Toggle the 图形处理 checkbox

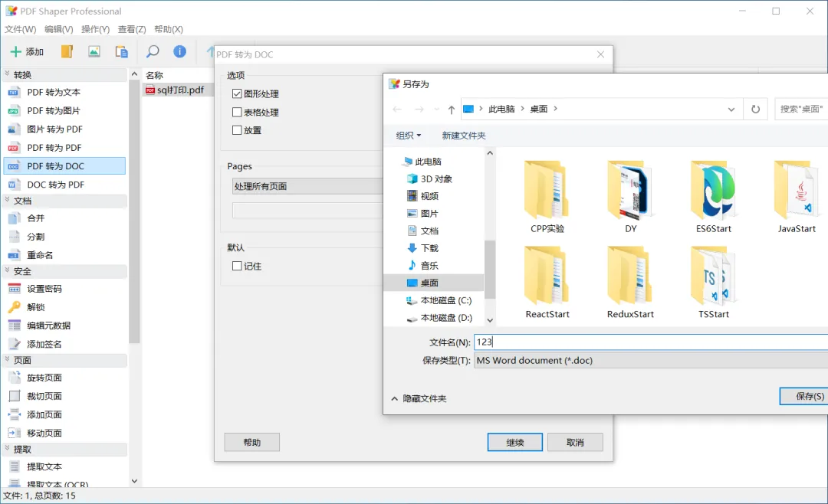(x=237, y=94)
